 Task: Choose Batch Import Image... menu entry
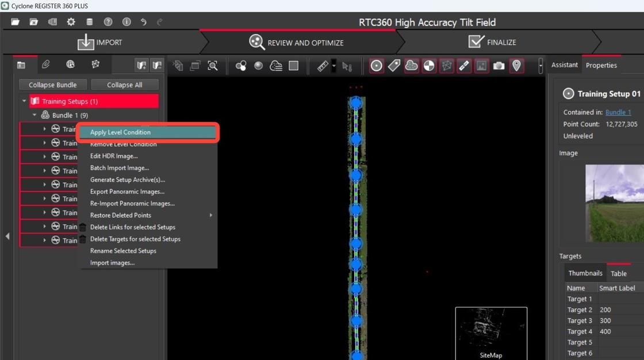(x=148, y=168)
